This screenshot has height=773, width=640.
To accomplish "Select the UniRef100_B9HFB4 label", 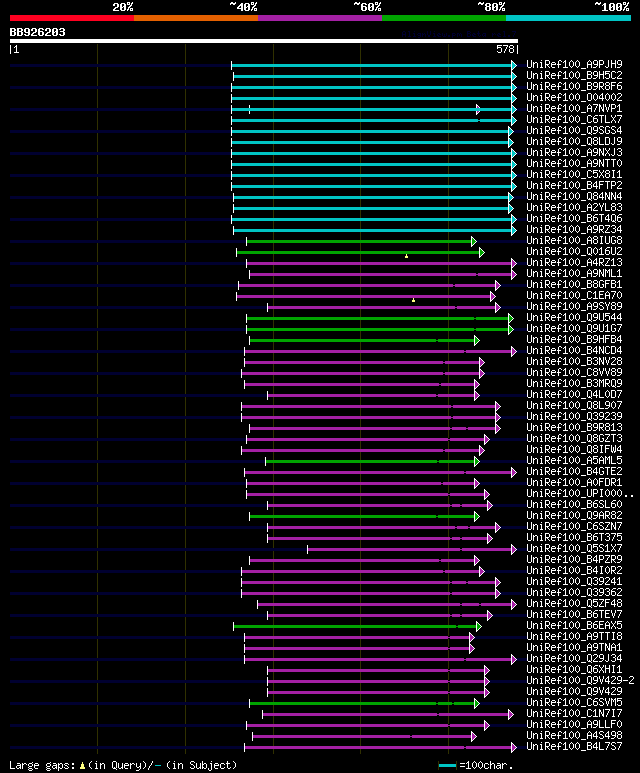I will (x=574, y=339).
